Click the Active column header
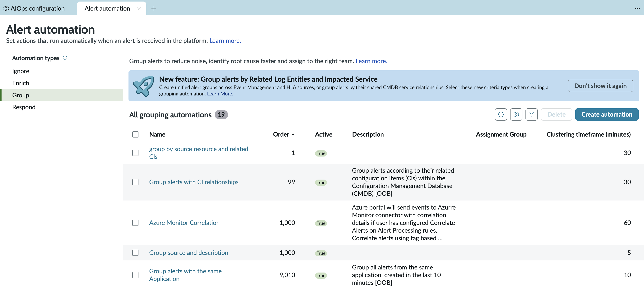The height and width of the screenshot is (290, 644). pyautogui.click(x=324, y=134)
